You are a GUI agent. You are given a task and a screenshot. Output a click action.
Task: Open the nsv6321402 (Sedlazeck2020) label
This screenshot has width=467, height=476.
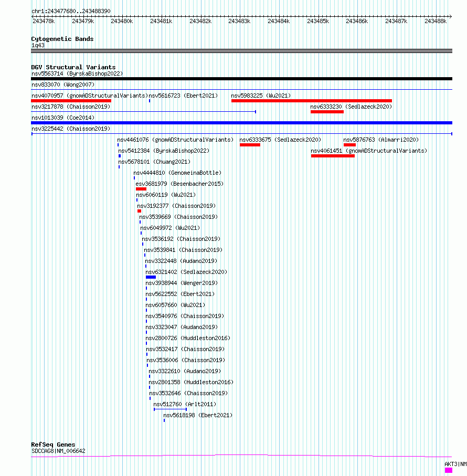(186, 272)
